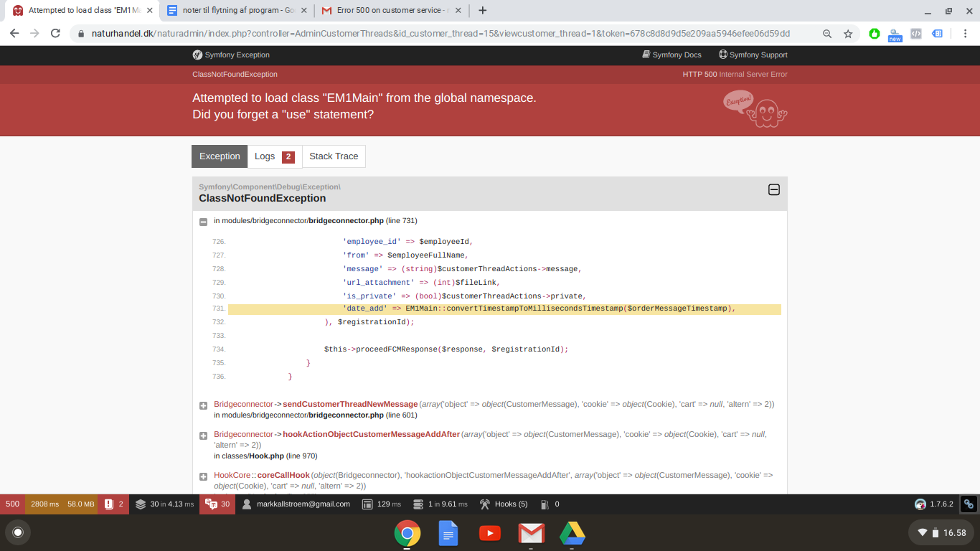Open the cache panel showing 9.61 ms

click(x=440, y=504)
